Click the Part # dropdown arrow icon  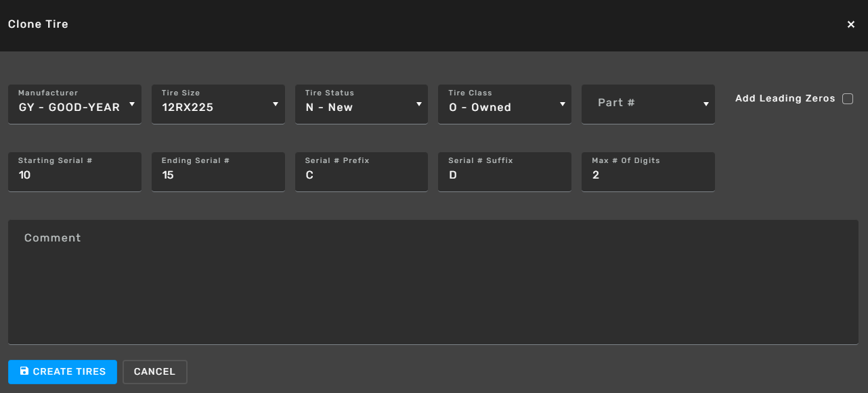coord(706,104)
